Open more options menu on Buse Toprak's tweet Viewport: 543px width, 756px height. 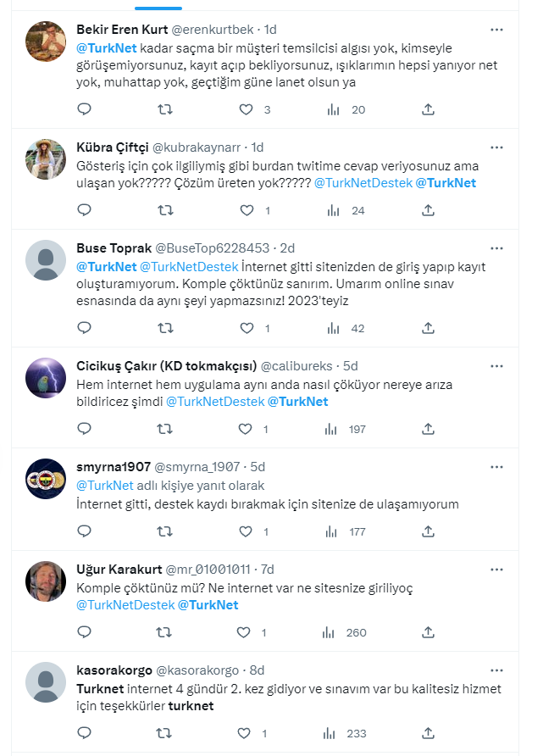(x=498, y=248)
